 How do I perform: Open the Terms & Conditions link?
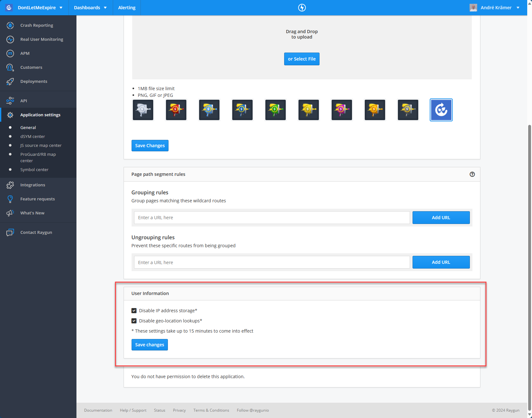click(x=211, y=410)
